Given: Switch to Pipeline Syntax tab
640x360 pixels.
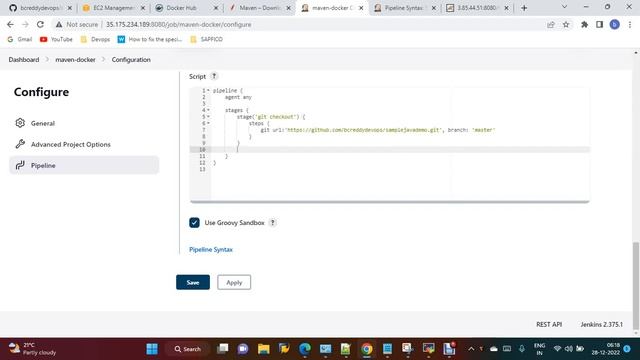Looking at the screenshot, I should click(x=404, y=8).
